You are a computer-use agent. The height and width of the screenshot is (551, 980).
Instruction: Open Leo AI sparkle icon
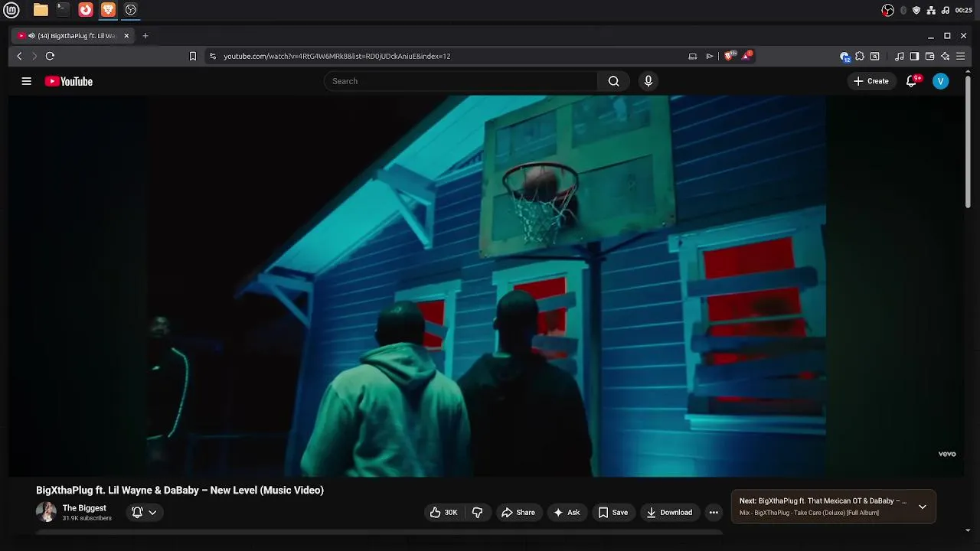tap(945, 56)
